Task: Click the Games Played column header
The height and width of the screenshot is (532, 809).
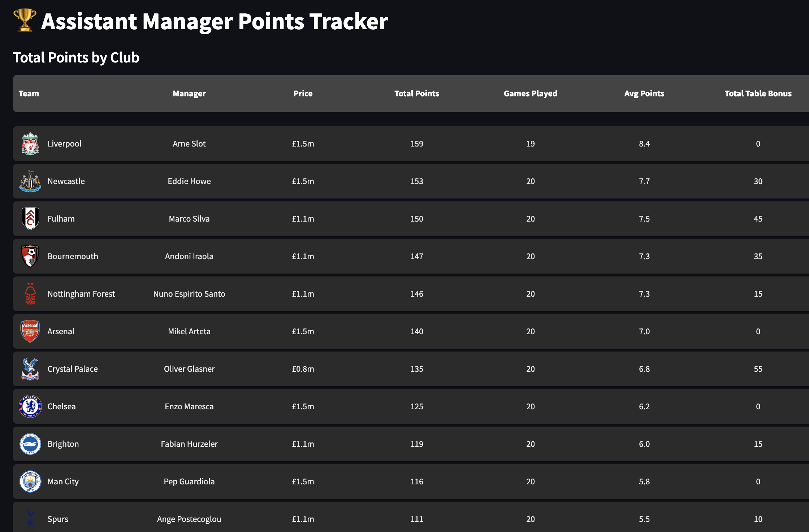Action: click(531, 93)
